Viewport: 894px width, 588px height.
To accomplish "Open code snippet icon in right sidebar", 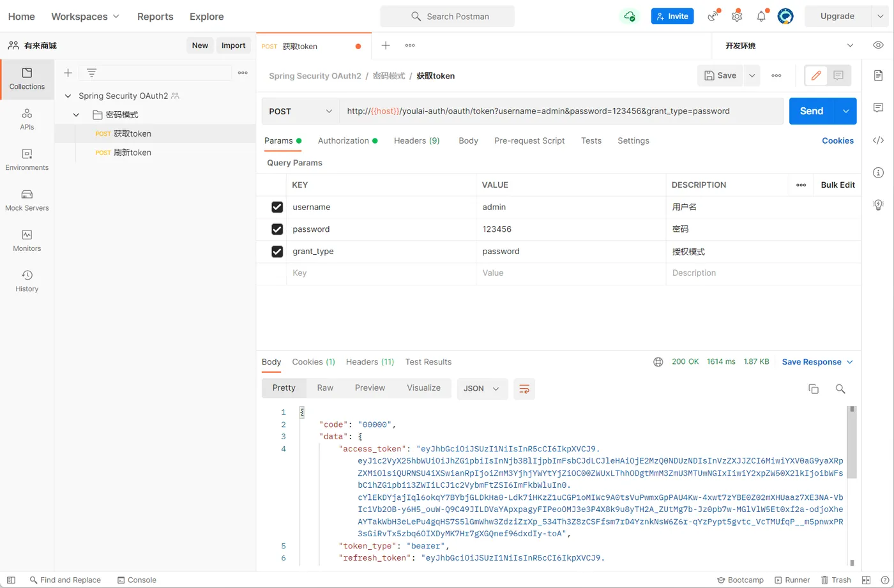I will click(878, 140).
